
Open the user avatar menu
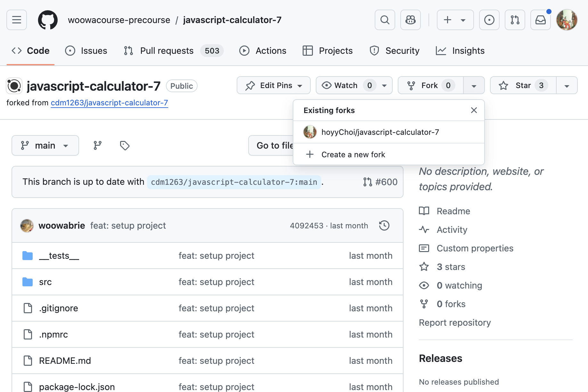pos(567,20)
